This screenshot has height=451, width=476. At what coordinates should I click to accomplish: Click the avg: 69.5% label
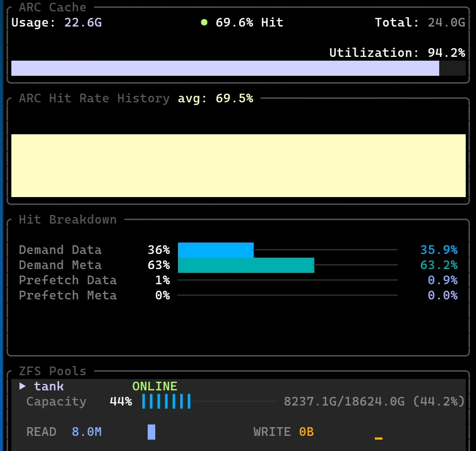(x=215, y=99)
